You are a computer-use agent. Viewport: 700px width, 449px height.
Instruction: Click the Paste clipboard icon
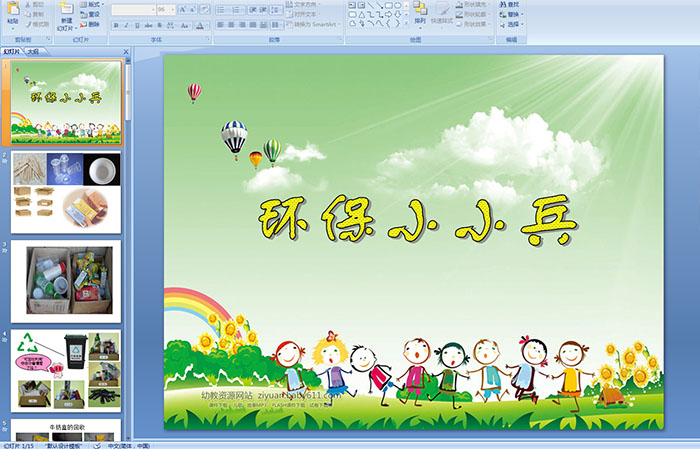pos(13,9)
